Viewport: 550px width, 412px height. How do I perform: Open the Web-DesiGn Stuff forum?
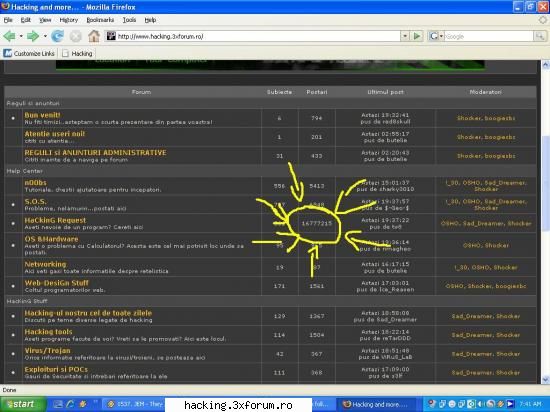56,283
